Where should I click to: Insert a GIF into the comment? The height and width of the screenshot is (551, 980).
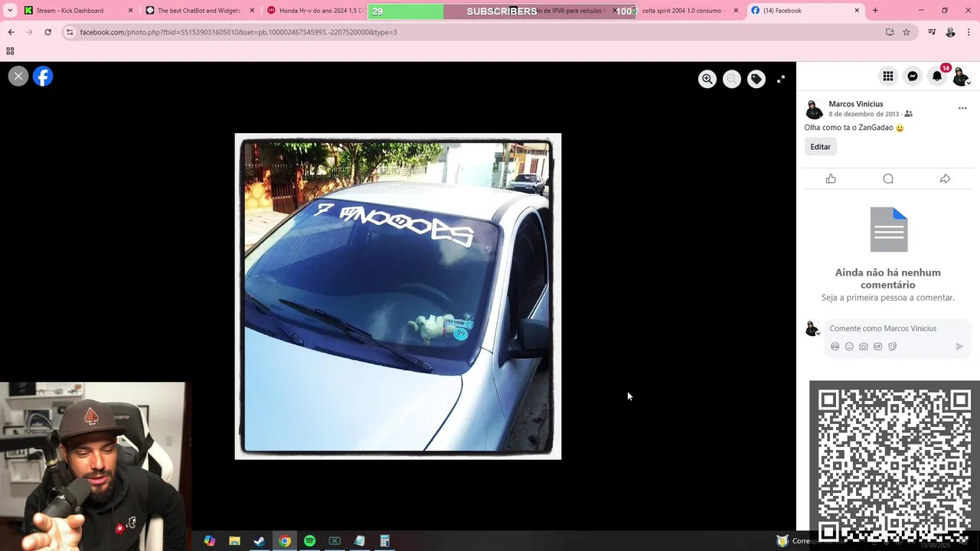(878, 347)
